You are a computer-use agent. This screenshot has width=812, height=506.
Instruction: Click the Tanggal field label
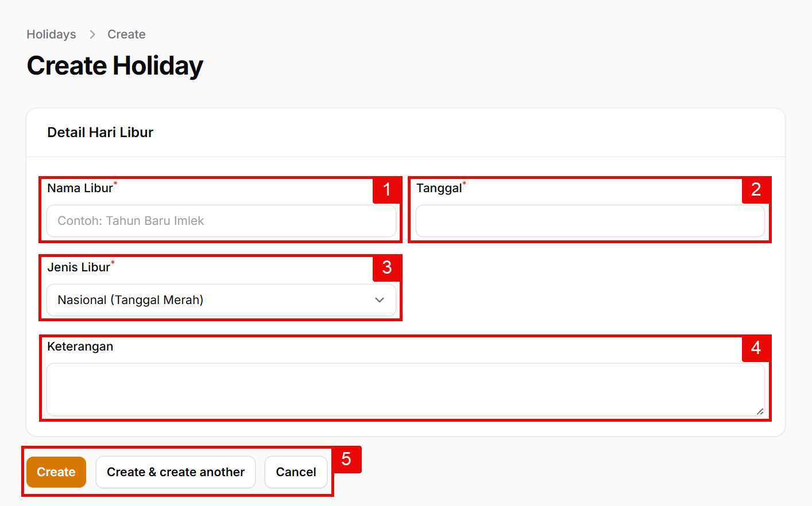point(439,188)
